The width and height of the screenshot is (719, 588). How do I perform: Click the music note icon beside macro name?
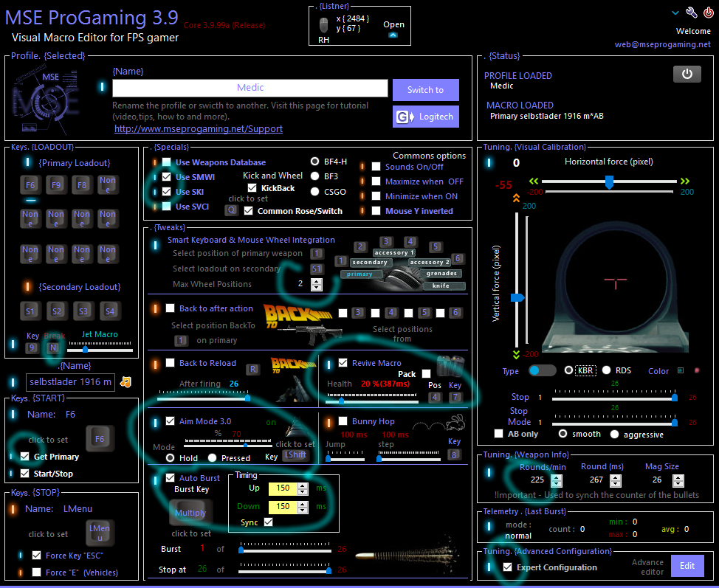(125, 381)
